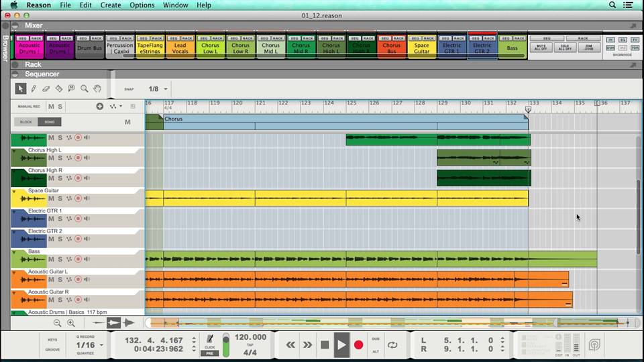
Task: Adjust the green click level slider
Action: tap(226, 345)
